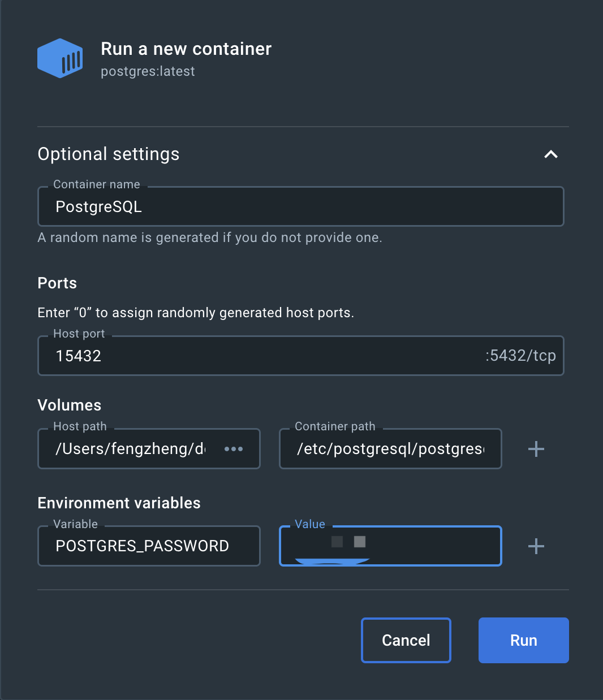Click the Container name field
This screenshot has width=603, height=700.
[x=300, y=207]
